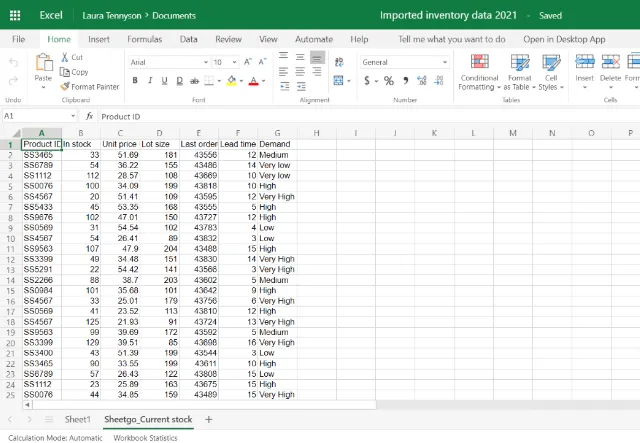Viewport: 640px width, 443px height.
Task: Align text to the top
Action: click(x=283, y=56)
